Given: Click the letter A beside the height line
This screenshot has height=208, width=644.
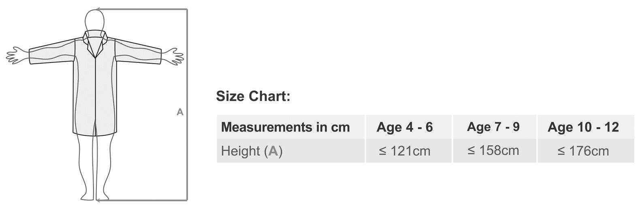Looking at the screenshot, I should [180, 112].
